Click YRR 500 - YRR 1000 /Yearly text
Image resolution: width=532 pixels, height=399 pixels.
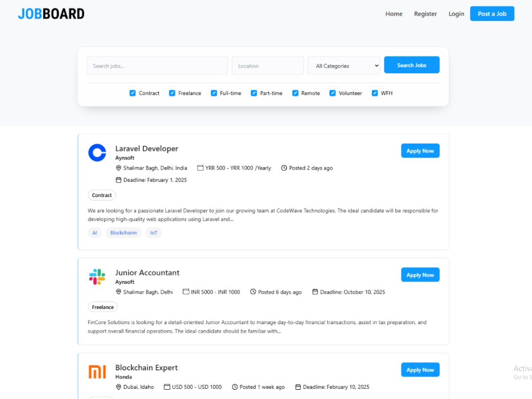[238, 168]
